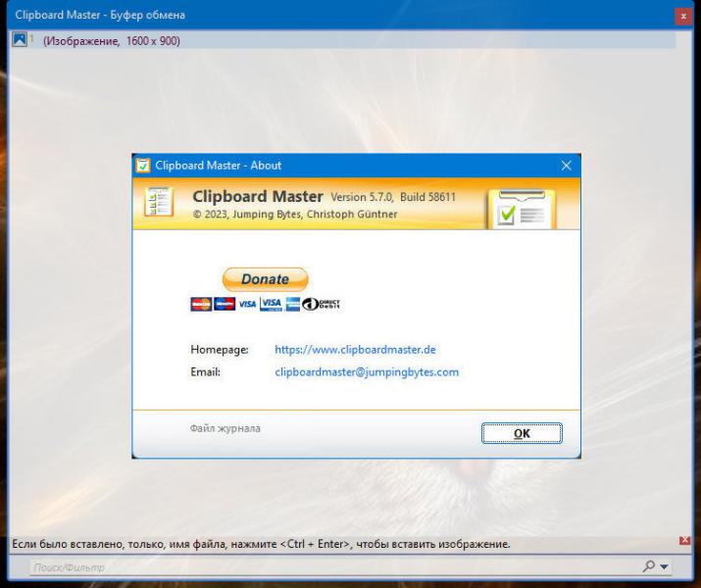
Task: Click the American Express card icon
Action: 292,304
